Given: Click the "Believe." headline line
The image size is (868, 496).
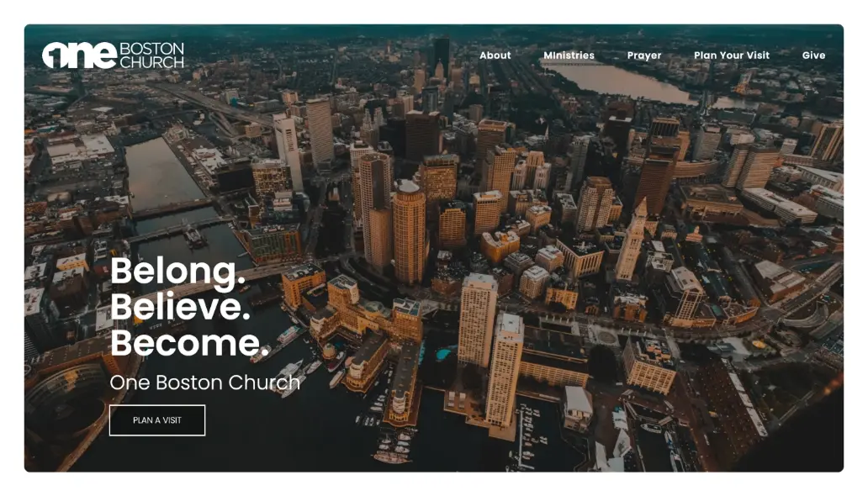Looking at the screenshot, I should coord(180,307).
